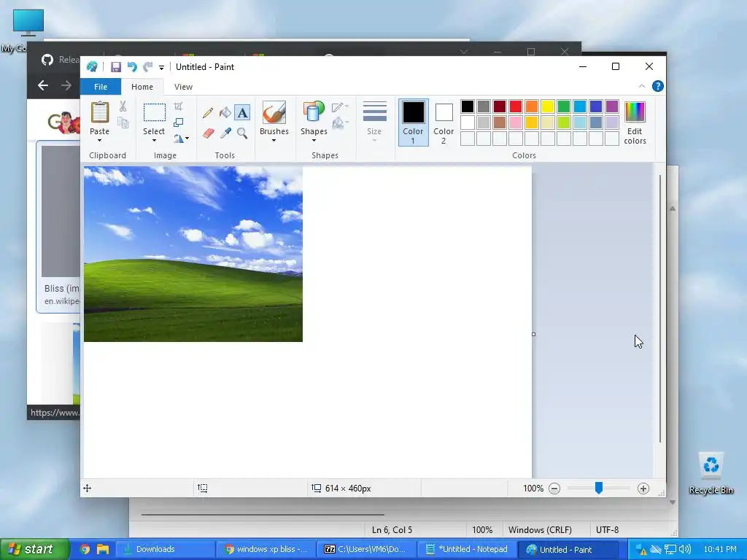Click the Save icon in quick access toolbar
The height and width of the screenshot is (560, 747).
116,67
